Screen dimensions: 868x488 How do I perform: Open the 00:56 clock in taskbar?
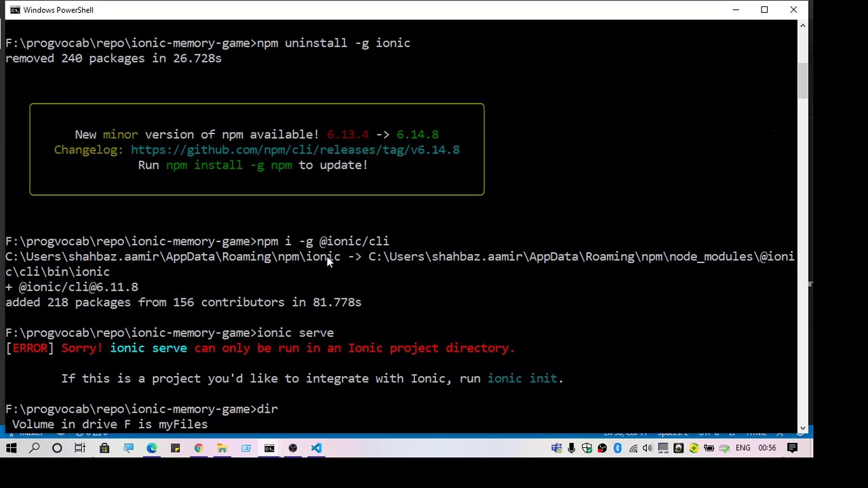tap(767, 448)
